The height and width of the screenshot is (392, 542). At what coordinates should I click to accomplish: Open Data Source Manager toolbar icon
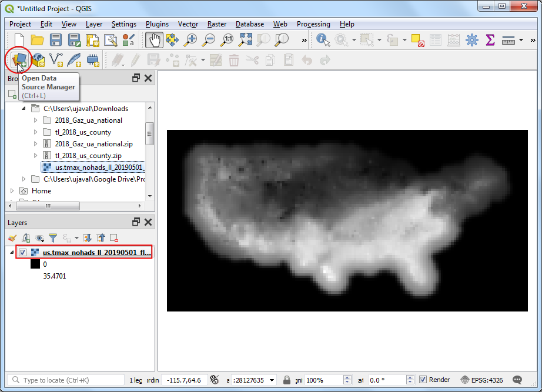click(19, 59)
